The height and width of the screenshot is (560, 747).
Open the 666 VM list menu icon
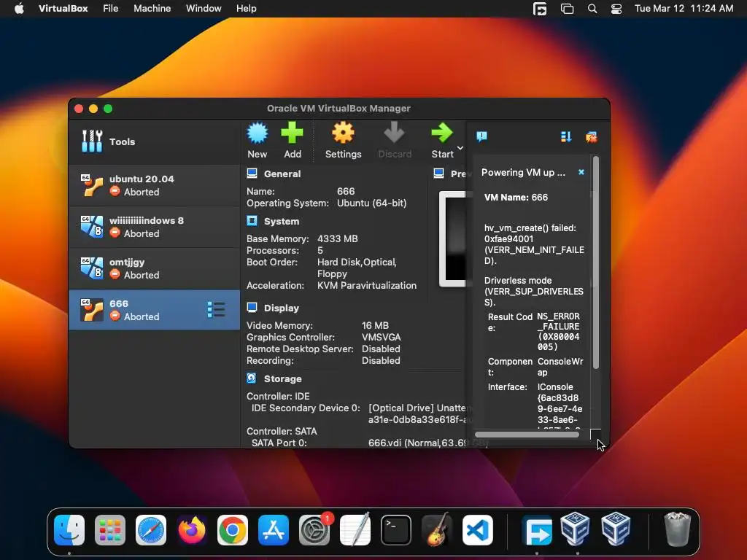[216, 309]
